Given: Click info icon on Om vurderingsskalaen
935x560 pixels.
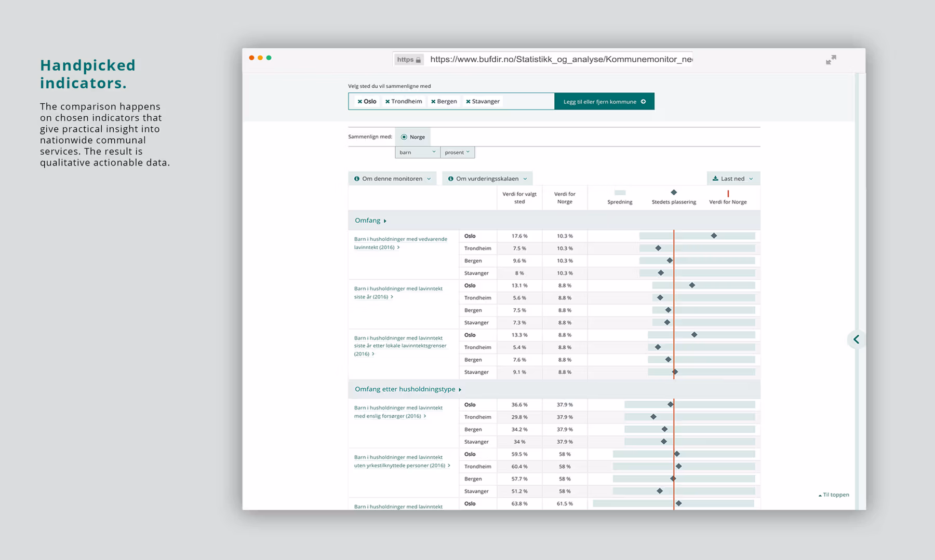Looking at the screenshot, I should pos(451,179).
